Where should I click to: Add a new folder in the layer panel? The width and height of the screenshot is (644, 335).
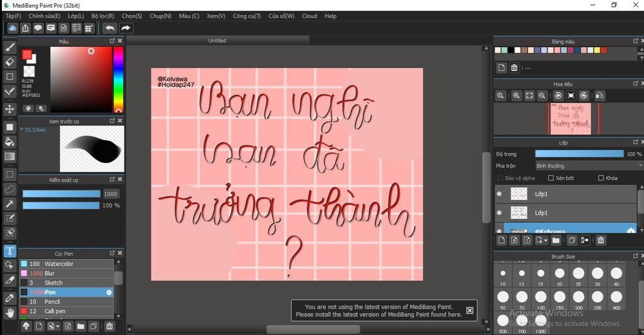(556, 240)
